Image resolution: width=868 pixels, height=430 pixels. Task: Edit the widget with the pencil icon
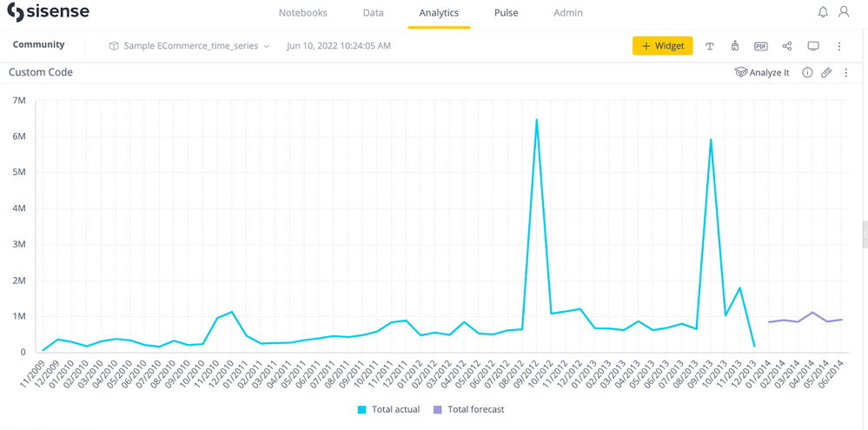[x=826, y=73]
